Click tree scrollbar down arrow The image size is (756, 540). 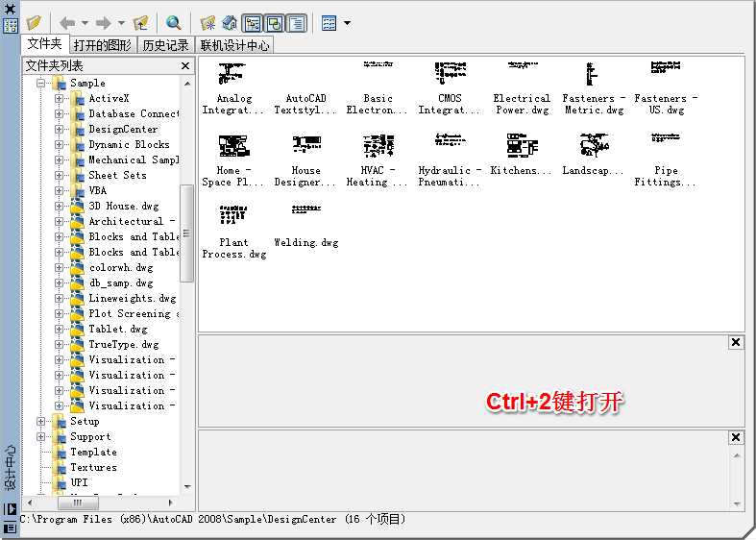[x=187, y=486]
